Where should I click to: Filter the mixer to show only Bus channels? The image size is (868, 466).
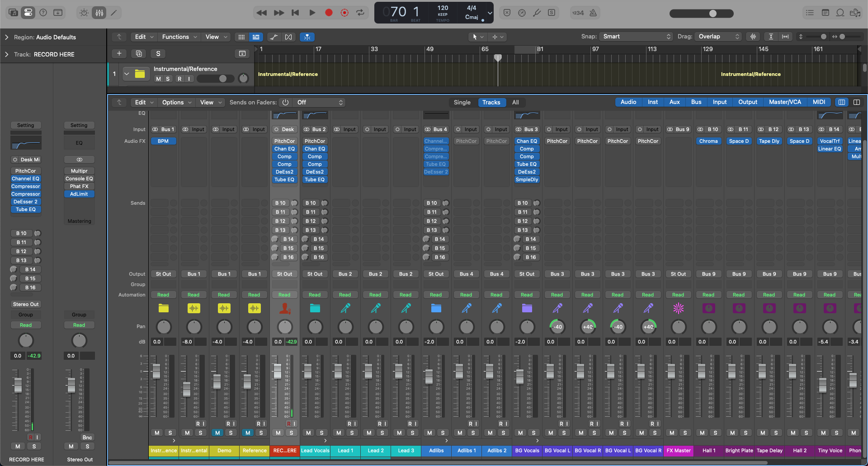(696, 102)
